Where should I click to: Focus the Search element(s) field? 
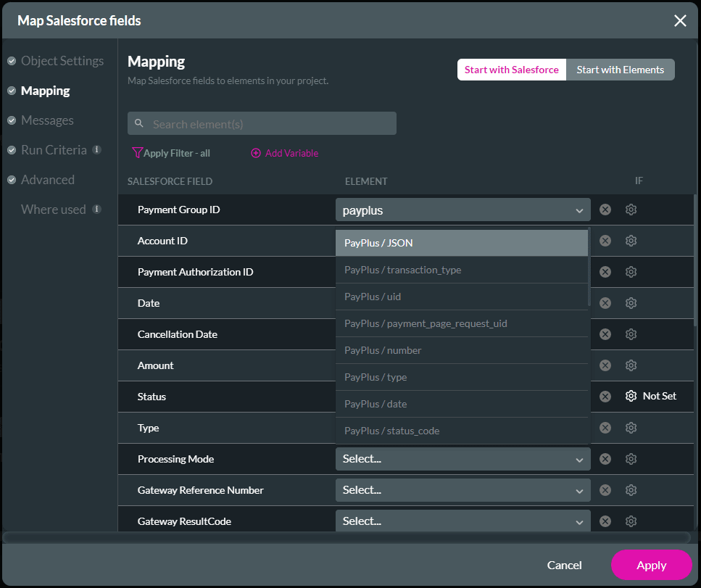pyautogui.click(x=268, y=124)
